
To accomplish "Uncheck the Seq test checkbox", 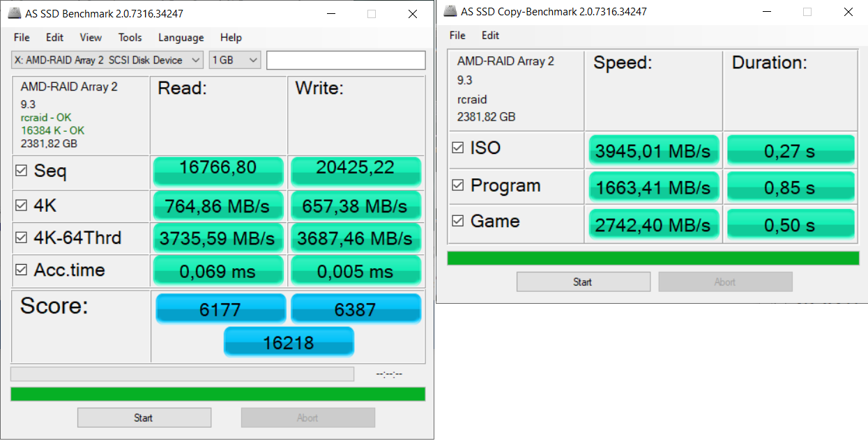I will tap(21, 171).
